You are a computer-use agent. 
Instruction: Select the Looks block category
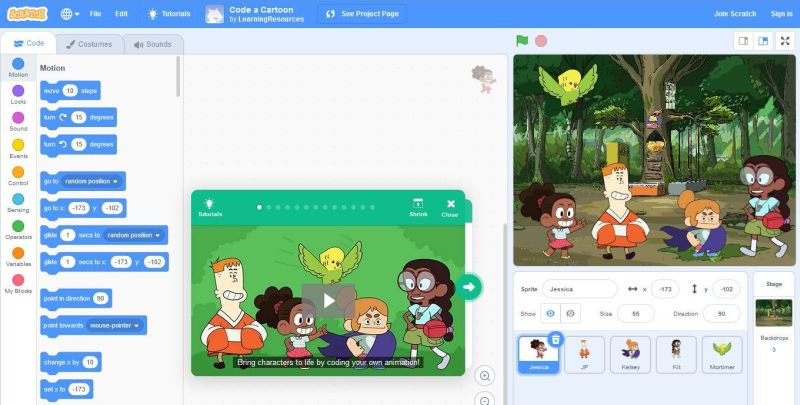18,95
